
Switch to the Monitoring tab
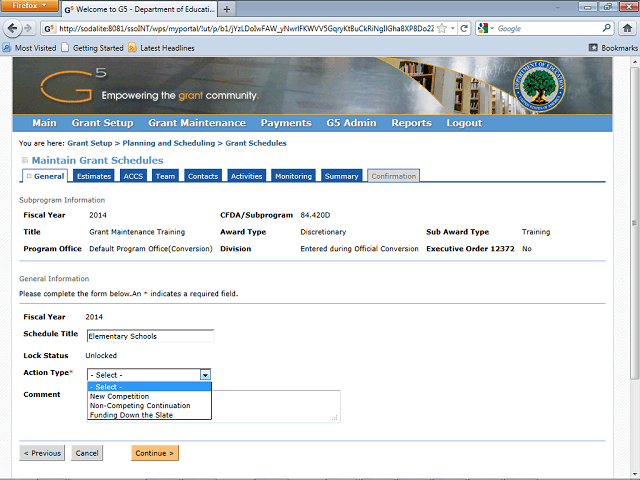[x=293, y=176]
